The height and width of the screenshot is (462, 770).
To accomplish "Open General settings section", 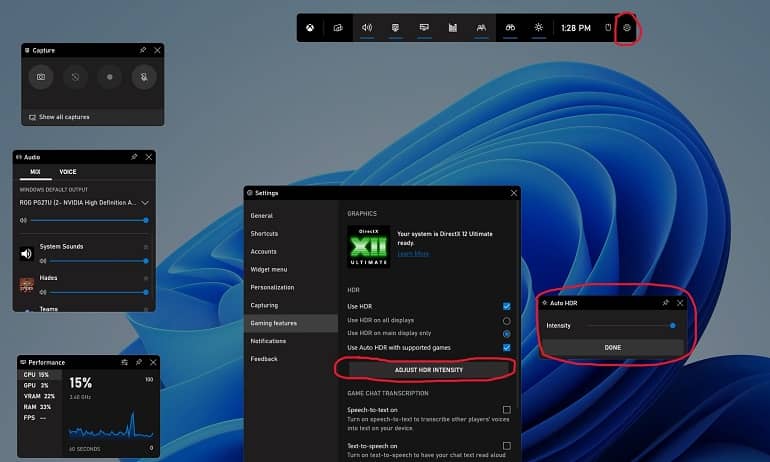I will pyautogui.click(x=291, y=216).
